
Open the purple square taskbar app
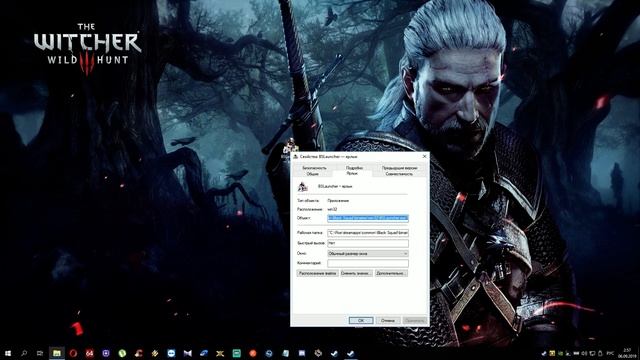click(106, 353)
